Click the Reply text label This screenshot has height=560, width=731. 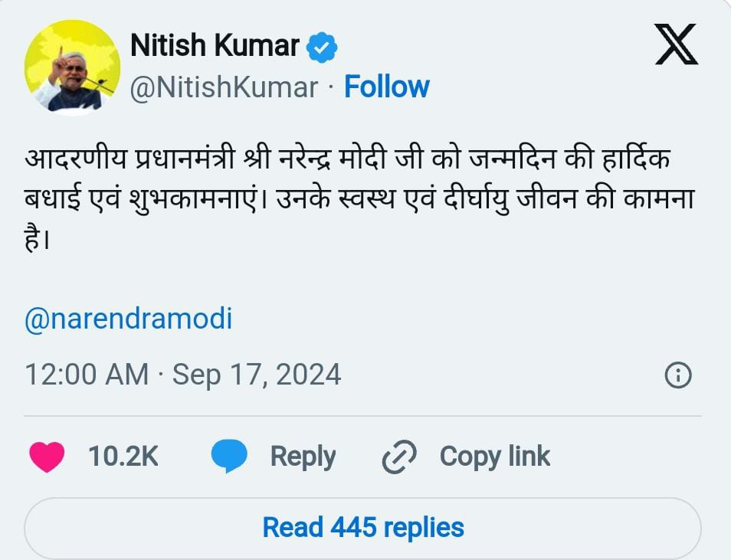pyautogui.click(x=303, y=456)
